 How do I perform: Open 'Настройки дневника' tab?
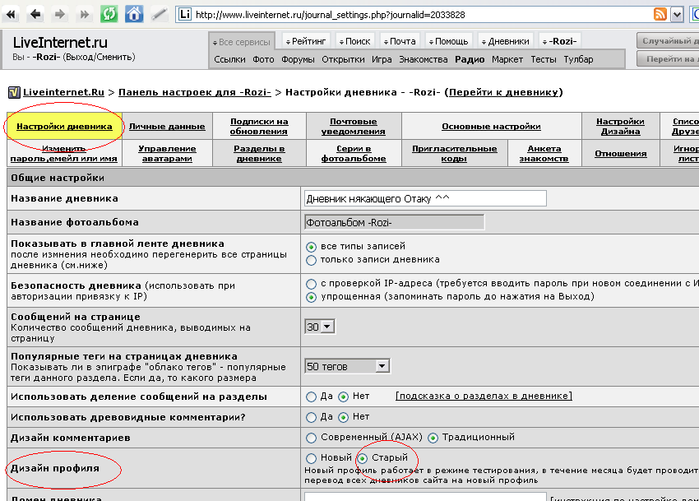click(64, 127)
